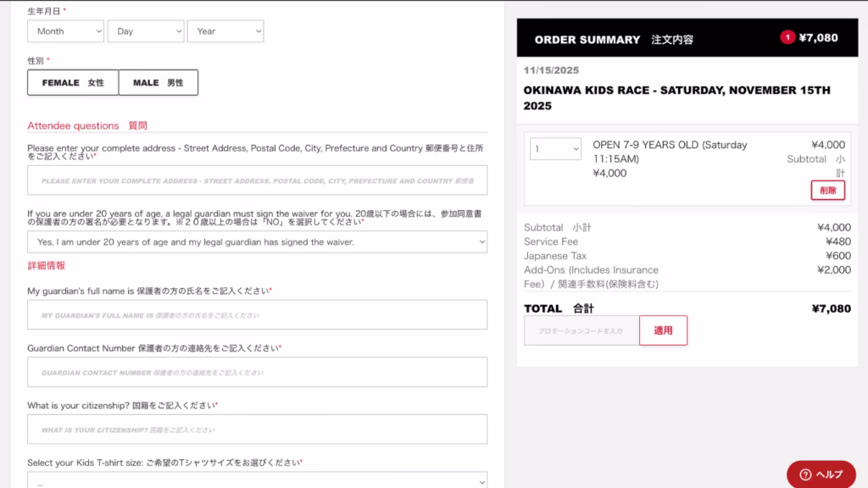Select the FEMALE 女性 gender option
This screenshot has height=488, width=868.
(x=73, y=82)
